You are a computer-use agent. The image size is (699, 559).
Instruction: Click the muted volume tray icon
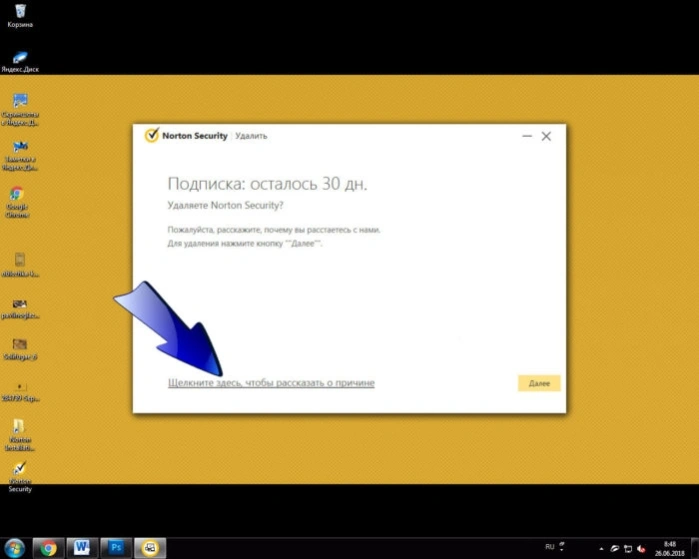[641, 549]
